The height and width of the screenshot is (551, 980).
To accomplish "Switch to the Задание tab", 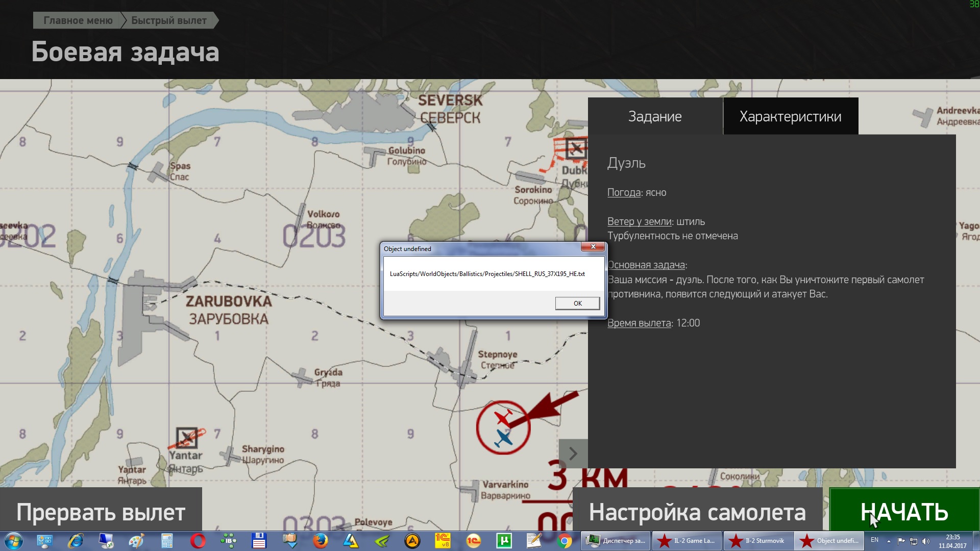I will tap(655, 116).
